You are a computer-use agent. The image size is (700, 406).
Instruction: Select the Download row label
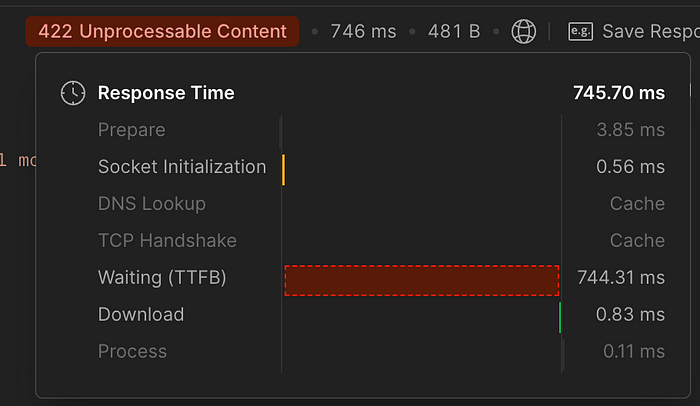pyautogui.click(x=141, y=314)
